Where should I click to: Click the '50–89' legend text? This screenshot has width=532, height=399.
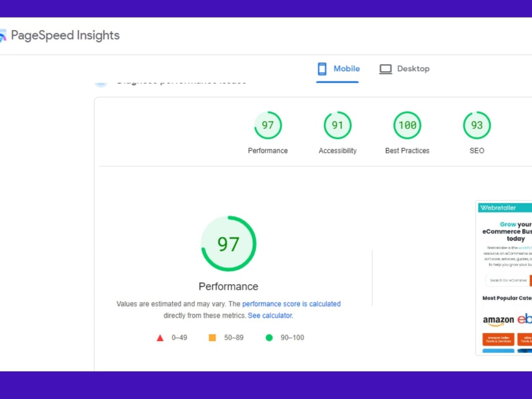pyautogui.click(x=234, y=338)
